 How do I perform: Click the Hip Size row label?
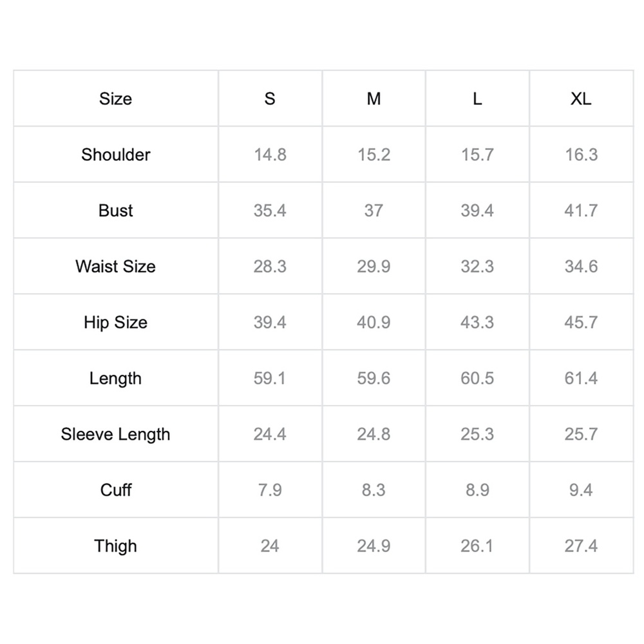click(116, 322)
